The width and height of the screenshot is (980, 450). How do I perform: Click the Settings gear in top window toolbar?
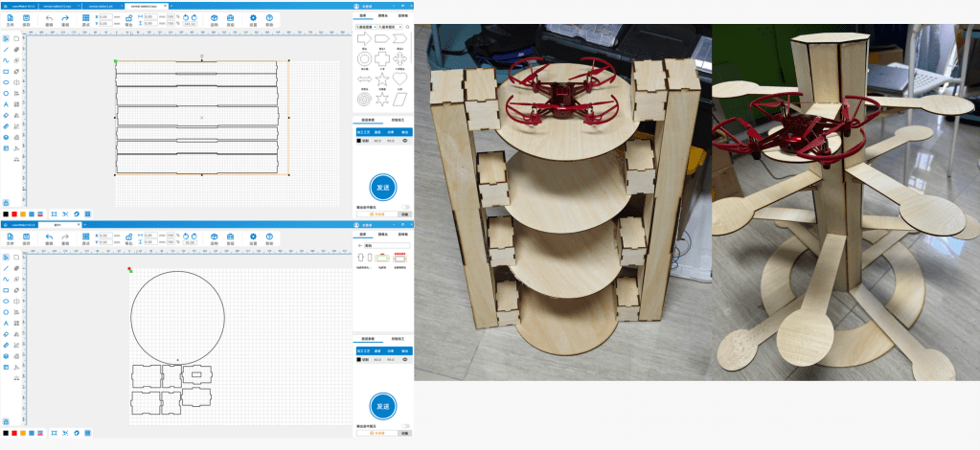pyautogui.click(x=253, y=18)
